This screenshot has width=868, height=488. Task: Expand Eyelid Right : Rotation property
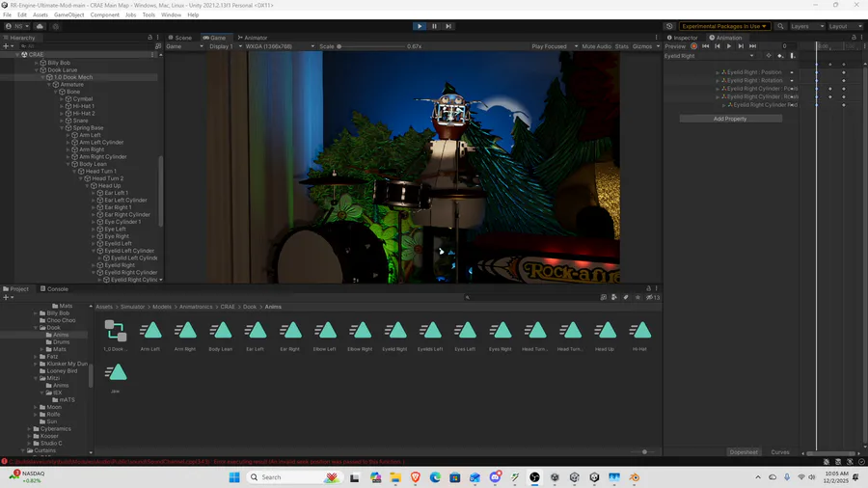(x=718, y=81)
